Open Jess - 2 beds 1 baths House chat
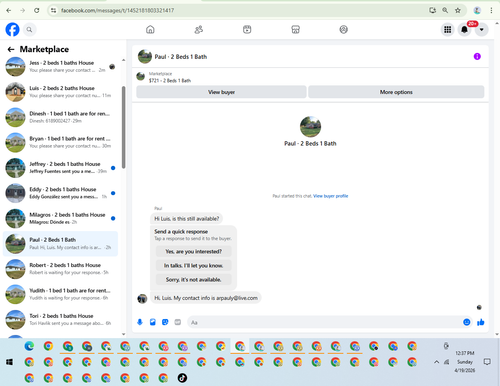The image size is (500, 386). pyautogui.click(x=60, y=66)
